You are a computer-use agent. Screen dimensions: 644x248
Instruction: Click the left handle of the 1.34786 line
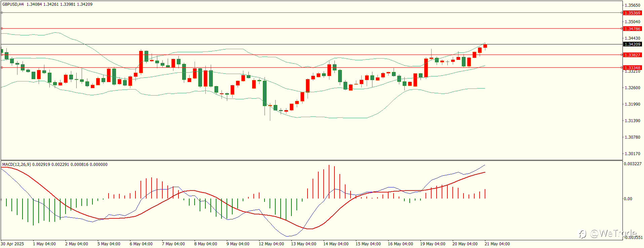click(2, 29)
